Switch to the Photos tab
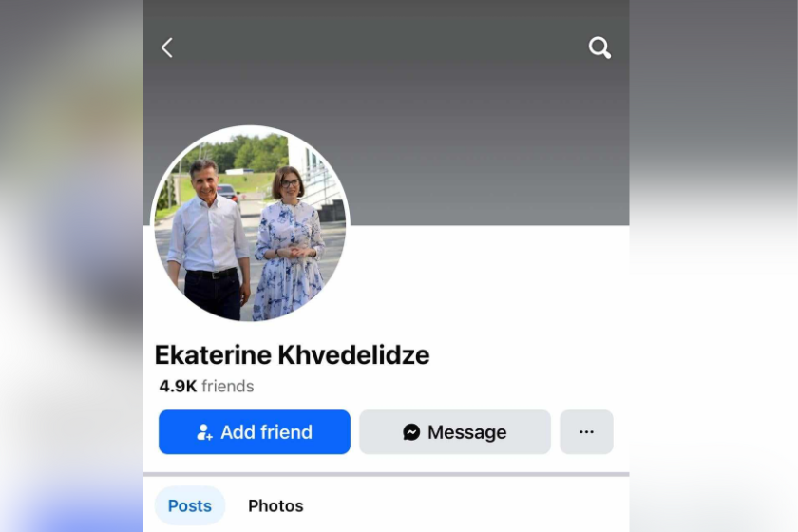The image size is (798, 532). click(275, 505)
